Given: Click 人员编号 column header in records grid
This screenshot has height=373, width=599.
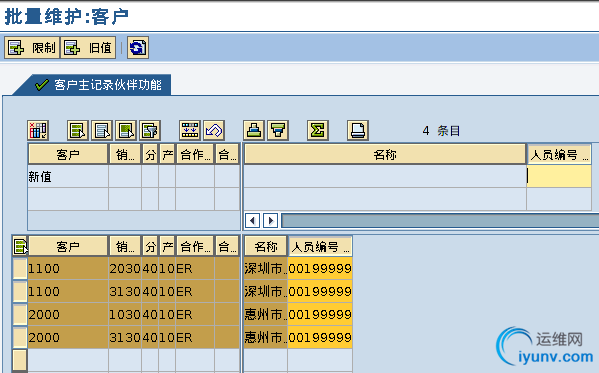Looking at the screenshot, I should click(320, 247).
